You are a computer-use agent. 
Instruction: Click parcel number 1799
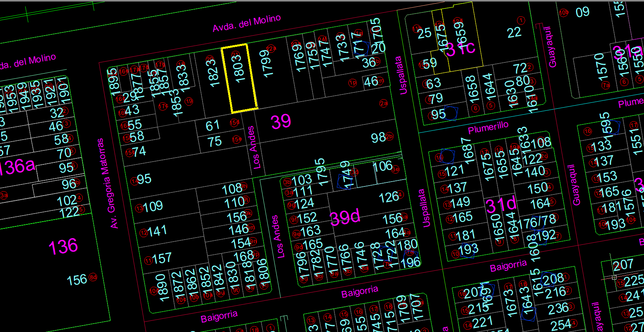(x=266, y=64)
